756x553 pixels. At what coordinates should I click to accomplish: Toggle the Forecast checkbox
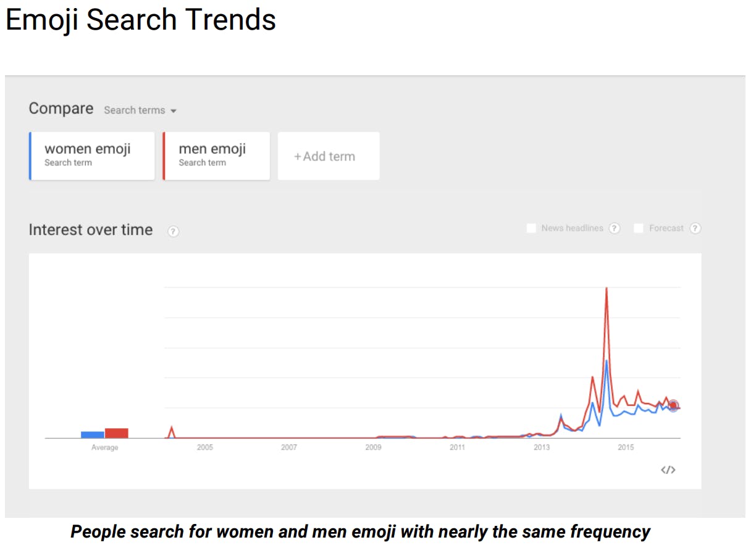639,228
